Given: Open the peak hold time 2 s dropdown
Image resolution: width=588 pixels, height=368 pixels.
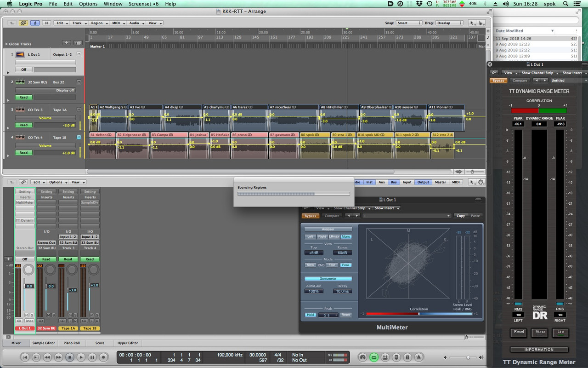Looking at the screenshot, I should 329,315.
